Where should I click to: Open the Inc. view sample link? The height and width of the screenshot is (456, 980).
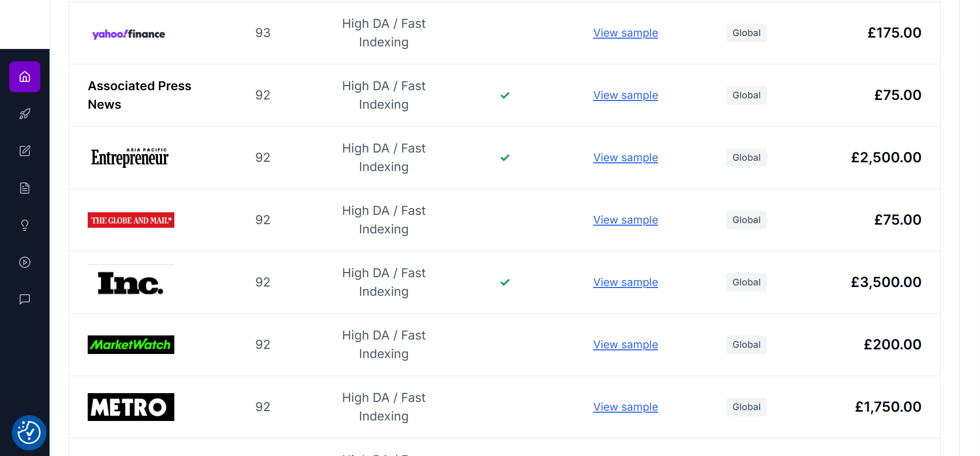tap(625, 282)
